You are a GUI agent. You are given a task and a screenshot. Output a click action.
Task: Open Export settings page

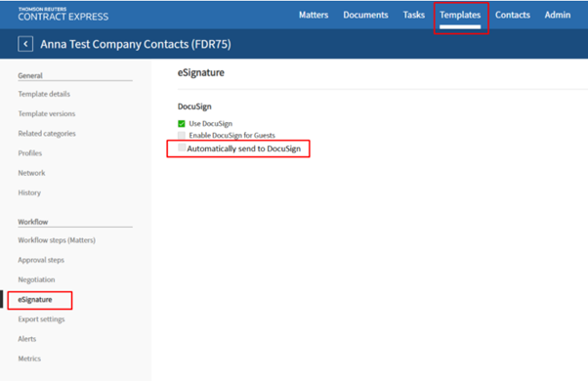point(41,319)
